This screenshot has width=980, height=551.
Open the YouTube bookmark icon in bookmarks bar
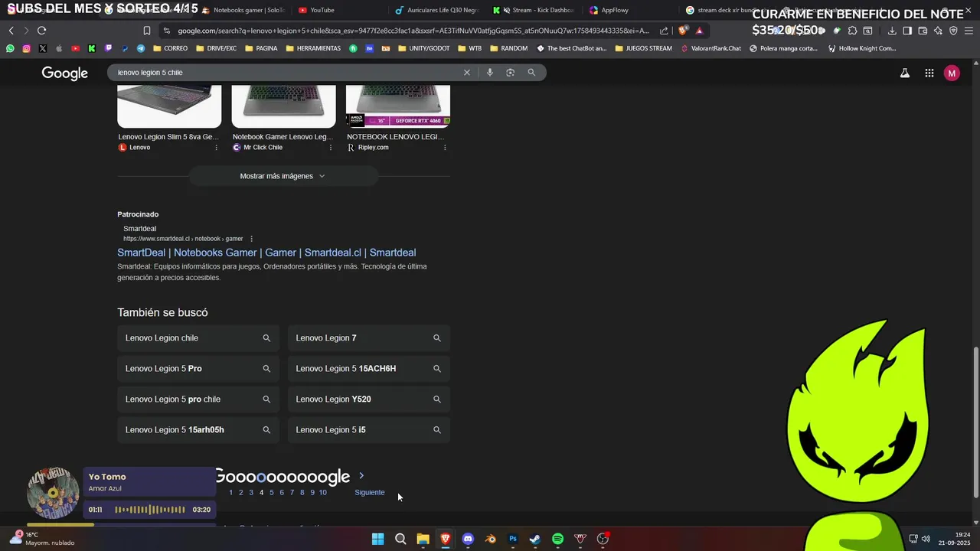[75, 48]
